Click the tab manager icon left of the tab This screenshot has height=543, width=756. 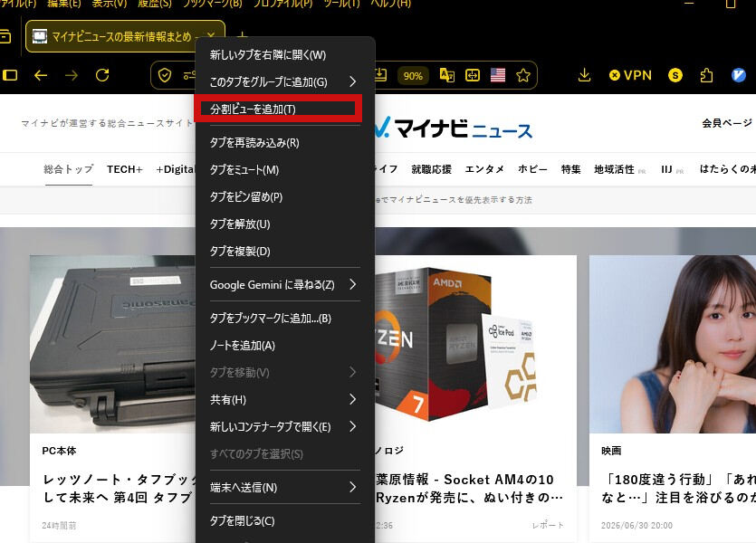[x=5, y=36]
